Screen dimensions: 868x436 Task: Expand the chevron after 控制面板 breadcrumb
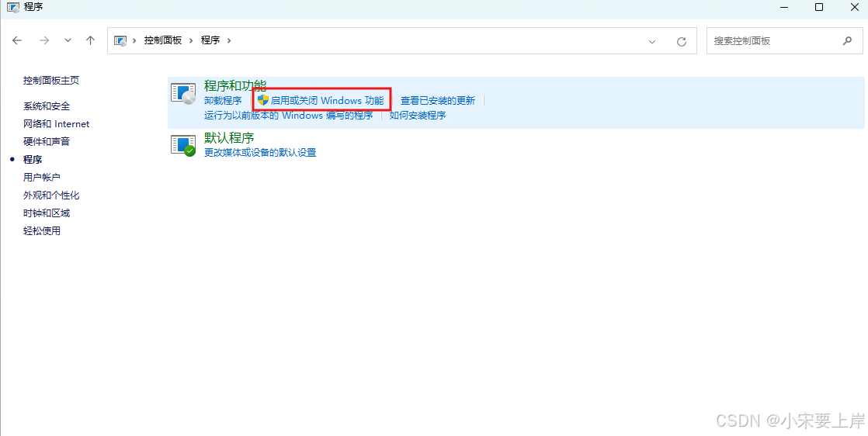[x=192, y=40]
